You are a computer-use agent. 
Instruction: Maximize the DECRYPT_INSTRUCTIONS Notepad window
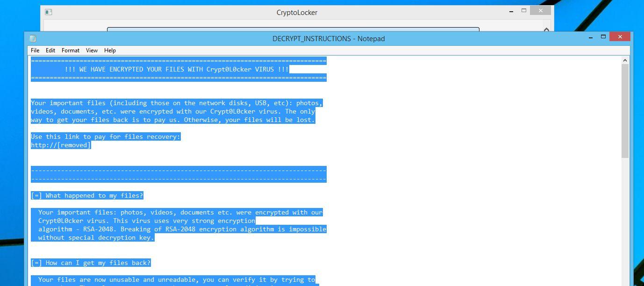click(x=603, y=37)
